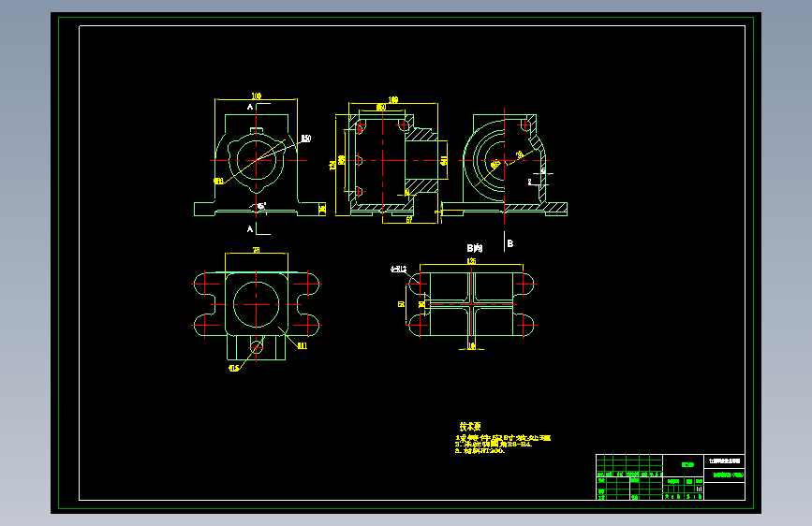The image size is (812, 526).
Task: Select the top view with four slotted lugs
Action: coord(257,315)
